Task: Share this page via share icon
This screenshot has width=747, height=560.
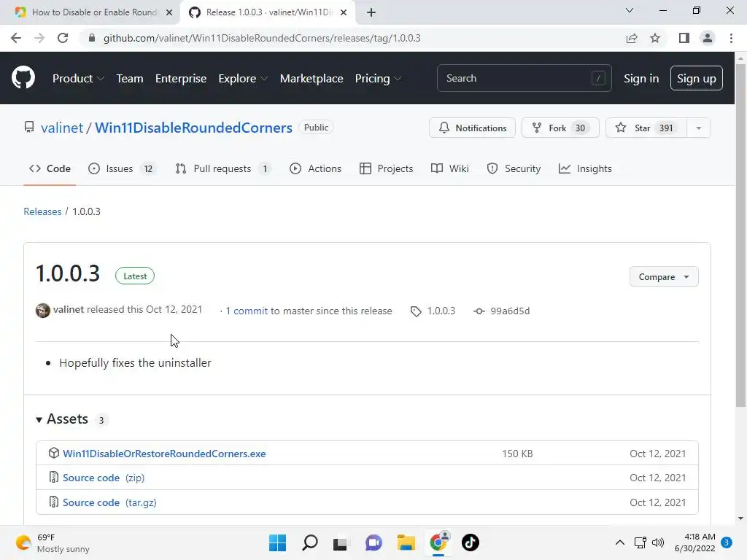Action: click(x=632, y=38)
